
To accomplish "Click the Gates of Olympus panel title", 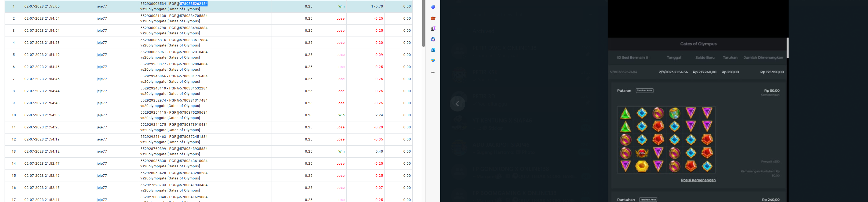I will coord(698,44).
